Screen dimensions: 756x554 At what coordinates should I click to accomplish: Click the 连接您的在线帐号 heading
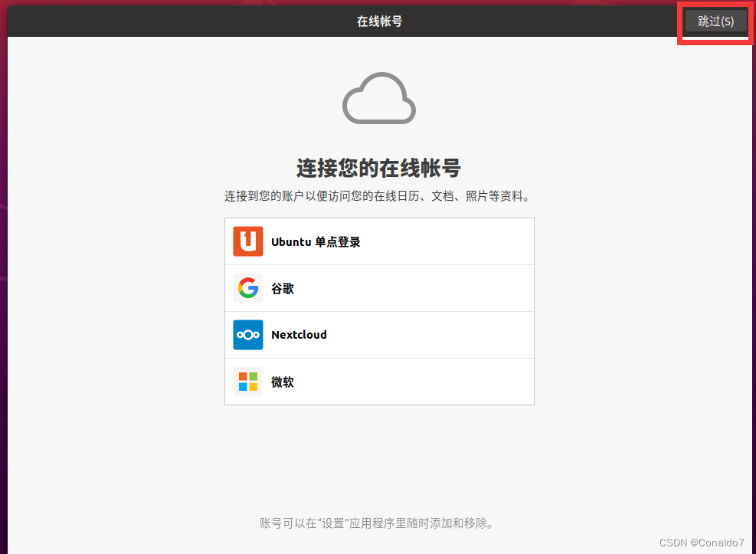pos(378,168)
